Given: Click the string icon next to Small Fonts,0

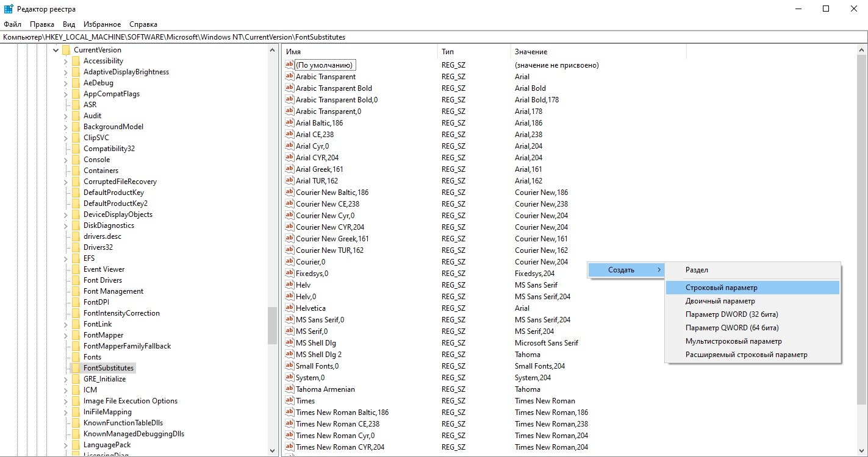Looking at the screenshot, I should 290,366.
